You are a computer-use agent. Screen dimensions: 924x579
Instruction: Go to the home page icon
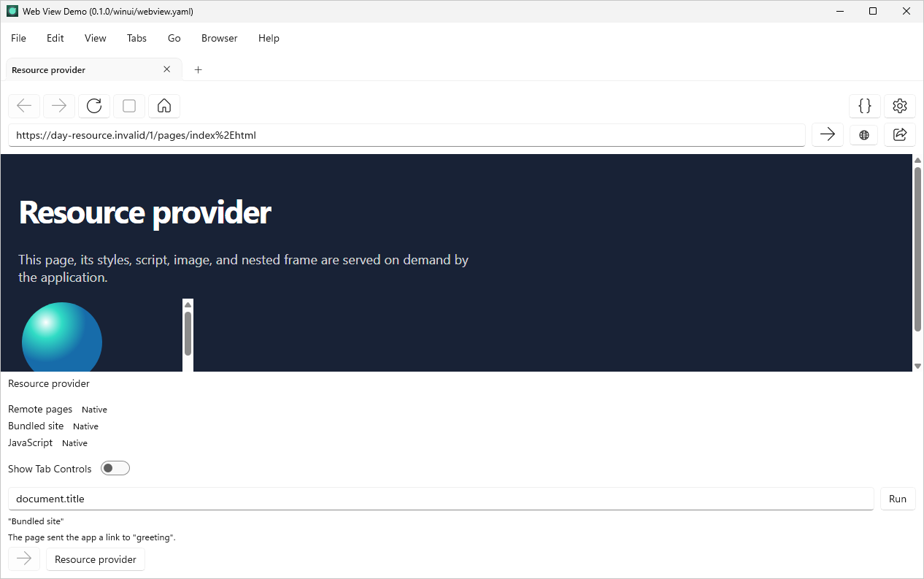click(164, 106)
